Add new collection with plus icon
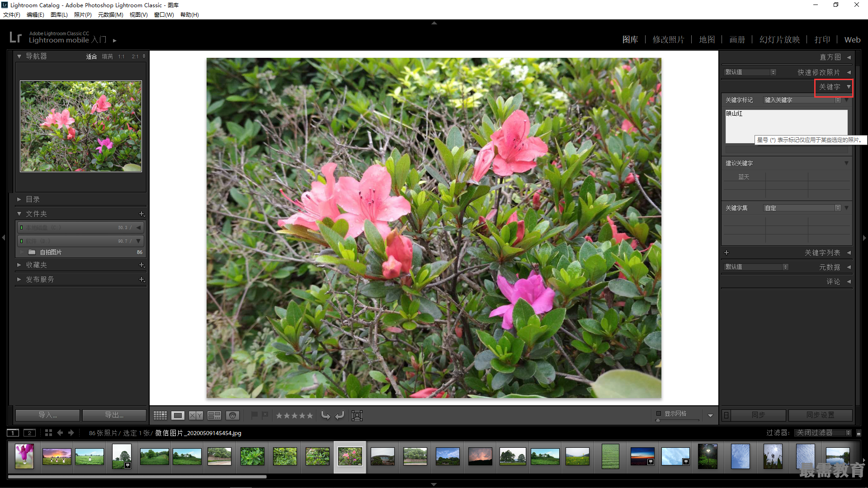The width and height of the screenshot is (868, 488). click(x=142, y=265)
